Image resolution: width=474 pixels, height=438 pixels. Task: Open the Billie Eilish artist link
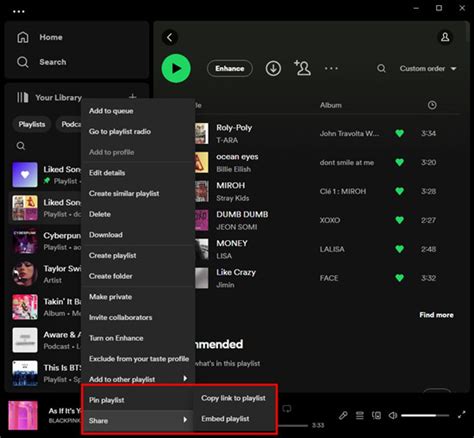[233, 169]
